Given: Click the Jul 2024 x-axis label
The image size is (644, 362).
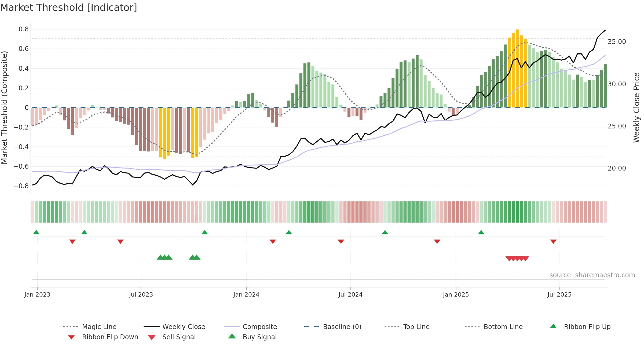Looking at the screenshot, I should (350, 294).
